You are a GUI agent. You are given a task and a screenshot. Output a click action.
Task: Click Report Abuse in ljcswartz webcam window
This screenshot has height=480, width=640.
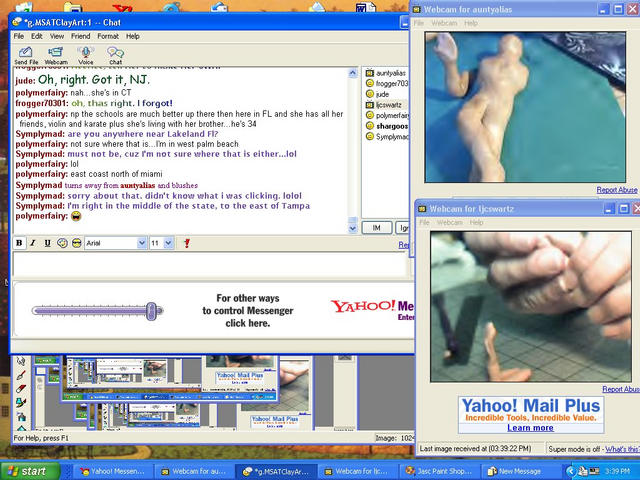(621, 389)
